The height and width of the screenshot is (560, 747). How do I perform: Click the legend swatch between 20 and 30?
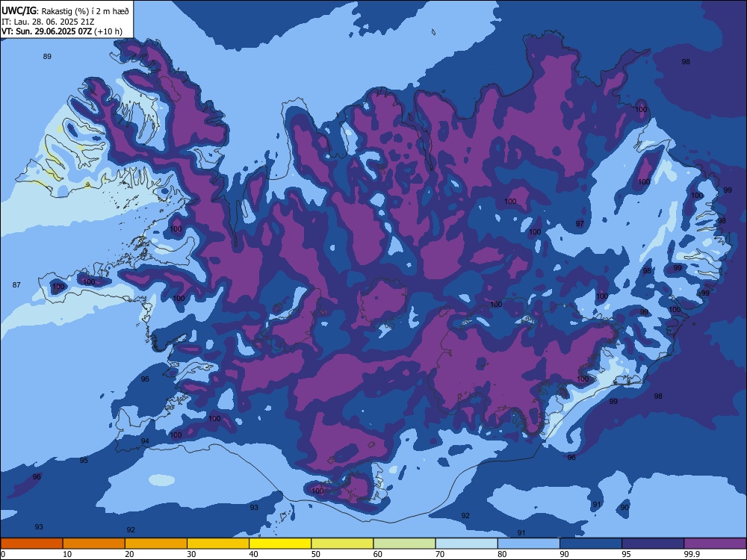pos(156,544)
